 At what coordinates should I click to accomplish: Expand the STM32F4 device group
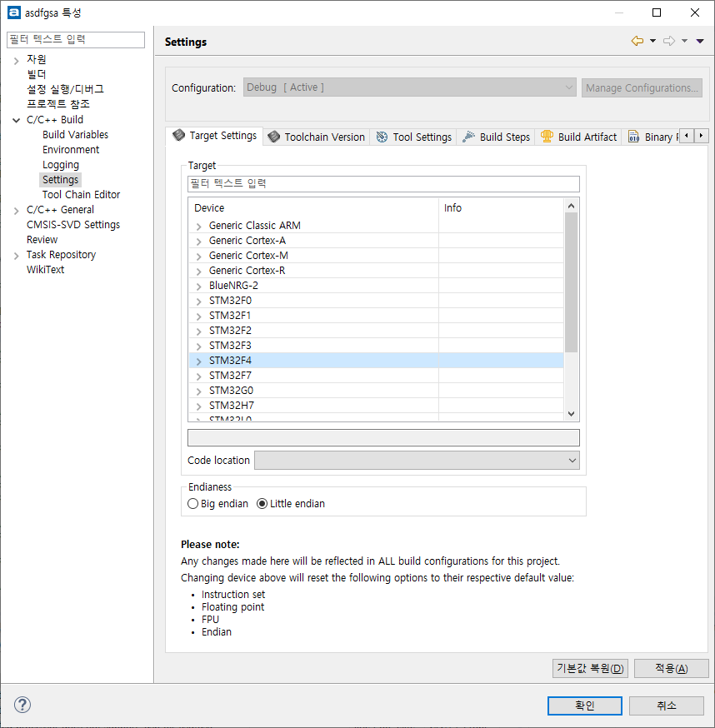coord(199,362)
